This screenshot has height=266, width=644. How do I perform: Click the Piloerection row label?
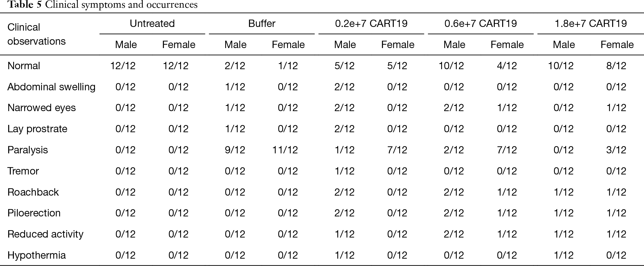click(x=34, y=213)
